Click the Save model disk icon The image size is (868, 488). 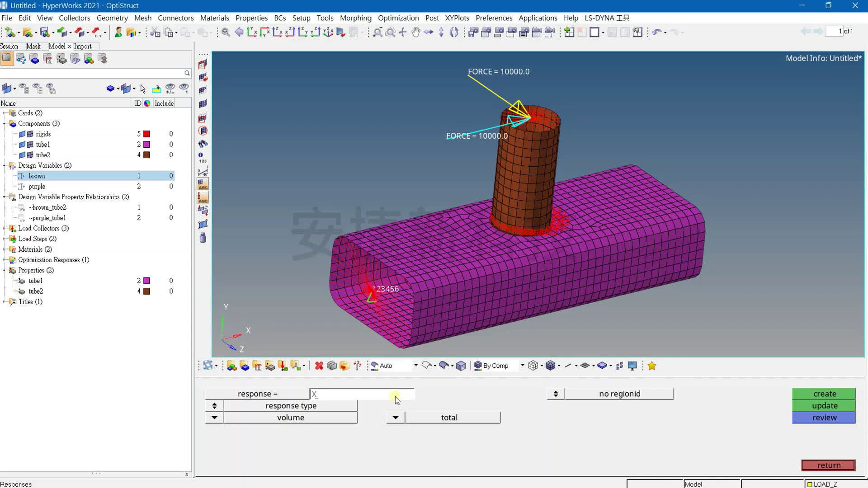click(x=45, y=32)
